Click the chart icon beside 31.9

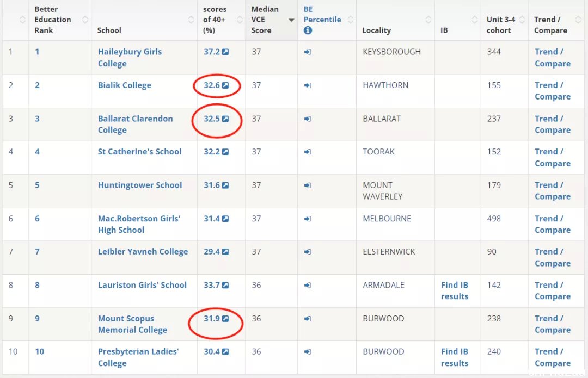[x=225, y=318]
